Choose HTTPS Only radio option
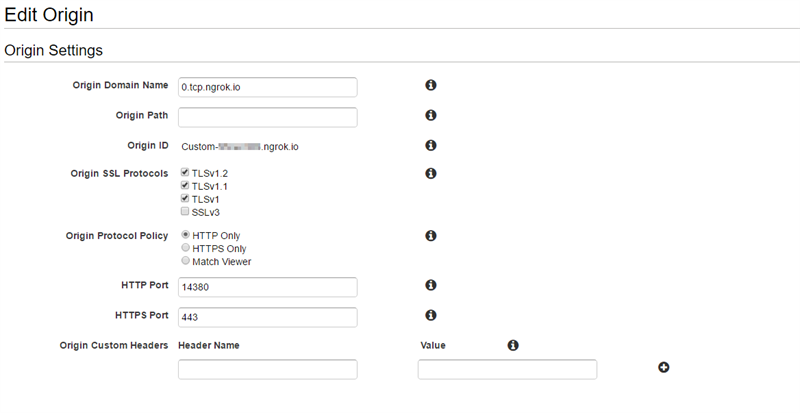The width and height of the screenshot is (800, 413). tap(185, 249)
